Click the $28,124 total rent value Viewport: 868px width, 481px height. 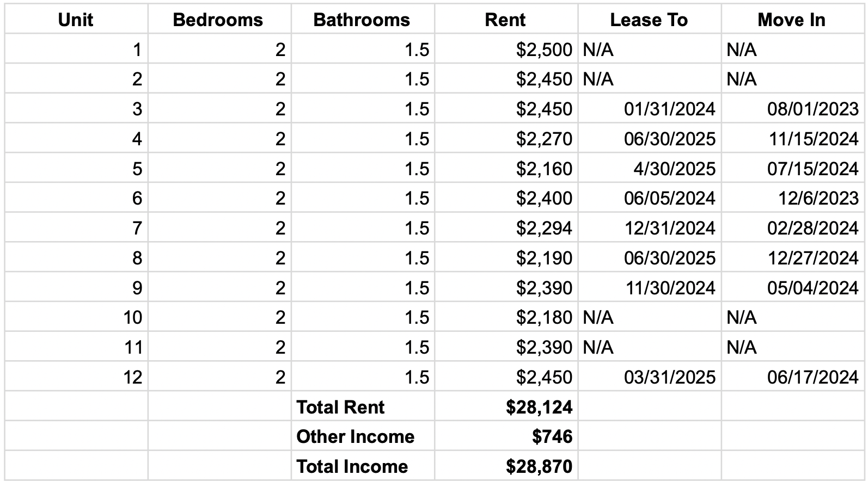click(539, 407)
